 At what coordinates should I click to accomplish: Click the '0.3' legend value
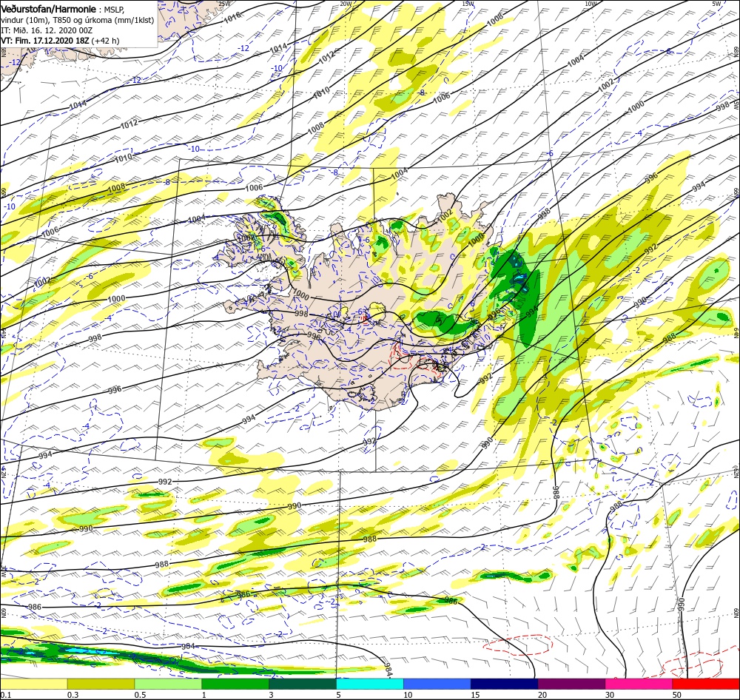73,695
